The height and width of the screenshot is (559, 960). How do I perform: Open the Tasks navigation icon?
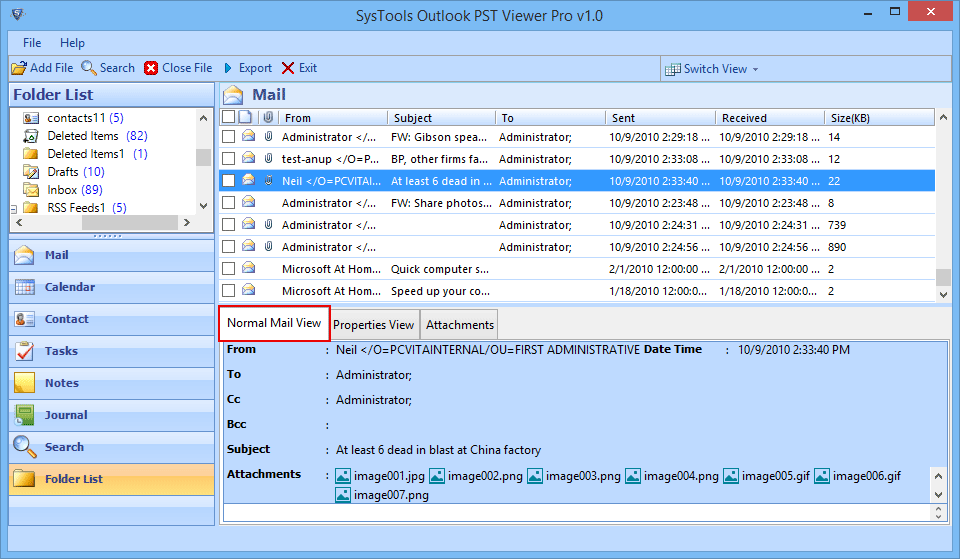point(24,351)
